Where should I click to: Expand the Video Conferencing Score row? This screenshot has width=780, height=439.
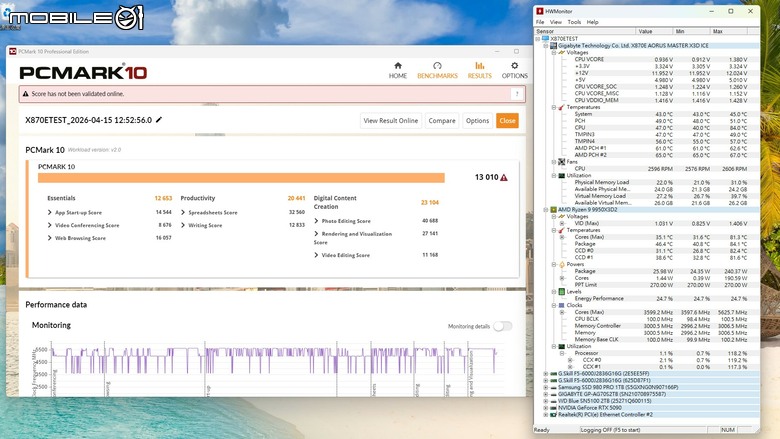point(49,225)
